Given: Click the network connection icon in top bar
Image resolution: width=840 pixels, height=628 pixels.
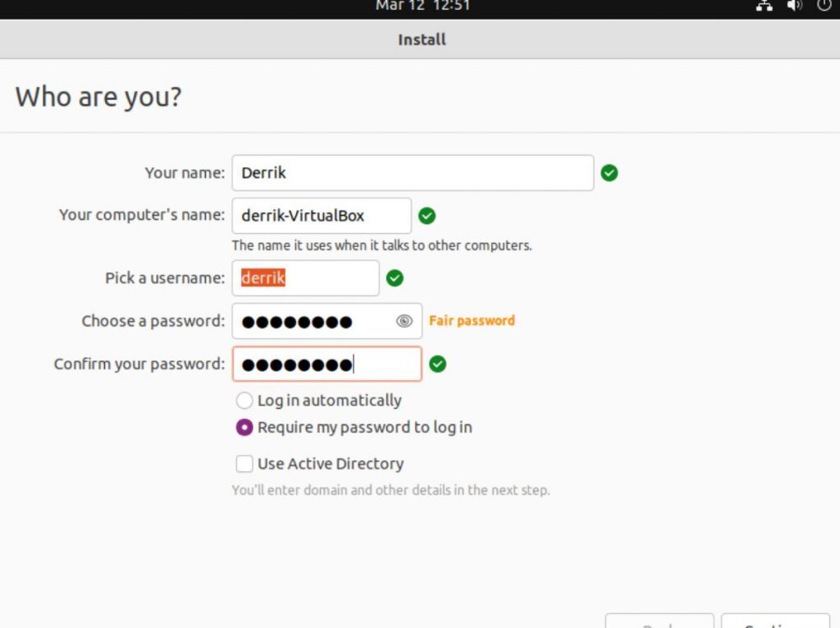Looking at the screenshot, I should 765,7.
